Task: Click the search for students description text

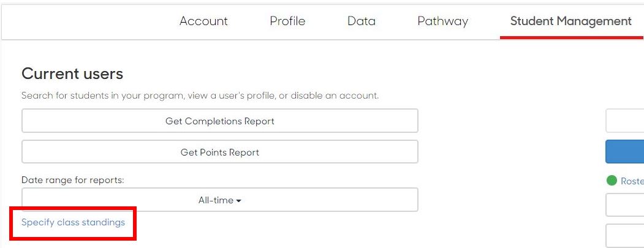Action: pos(200,96)
